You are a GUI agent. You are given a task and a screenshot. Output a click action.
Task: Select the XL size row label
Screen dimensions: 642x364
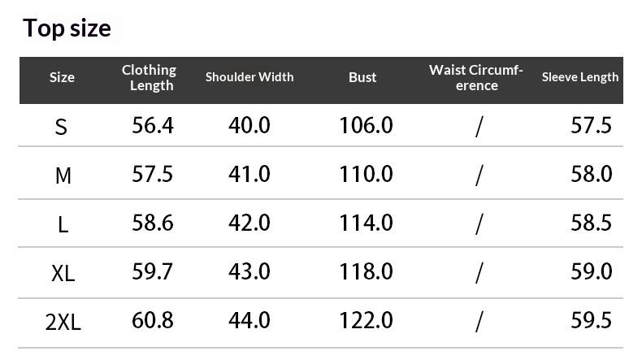tap(63, 273)
